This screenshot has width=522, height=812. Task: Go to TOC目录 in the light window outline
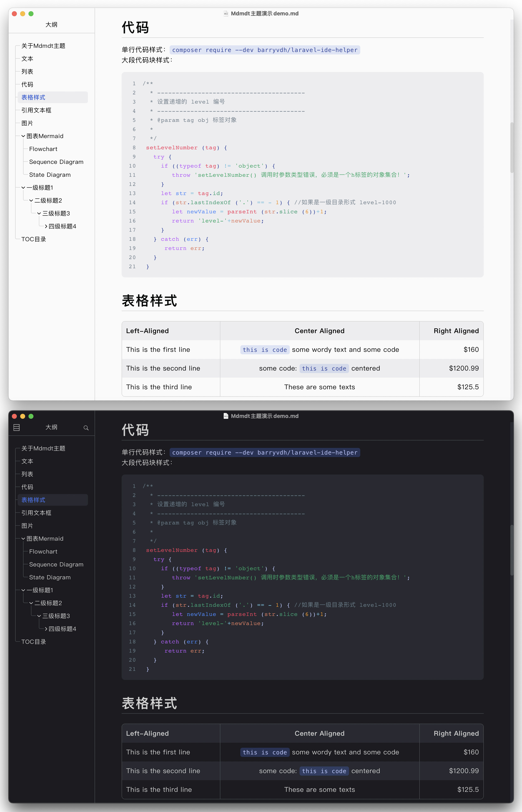pos(33,239)
